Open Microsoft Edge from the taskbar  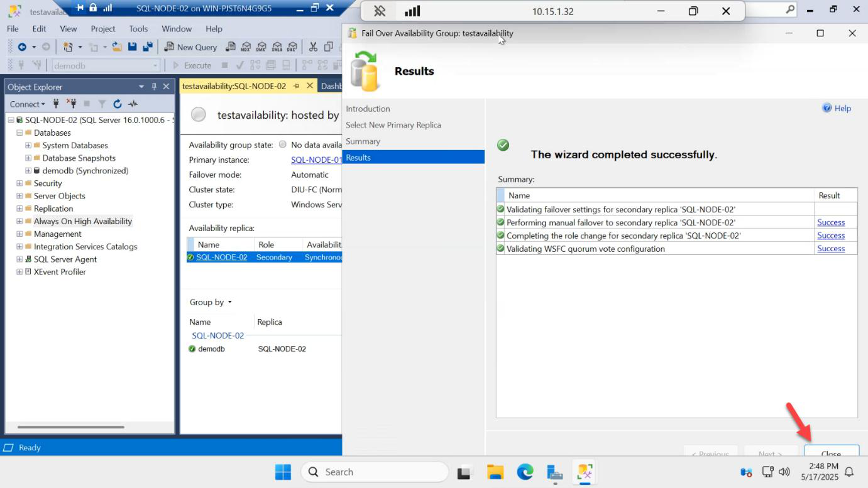(525, 472)
